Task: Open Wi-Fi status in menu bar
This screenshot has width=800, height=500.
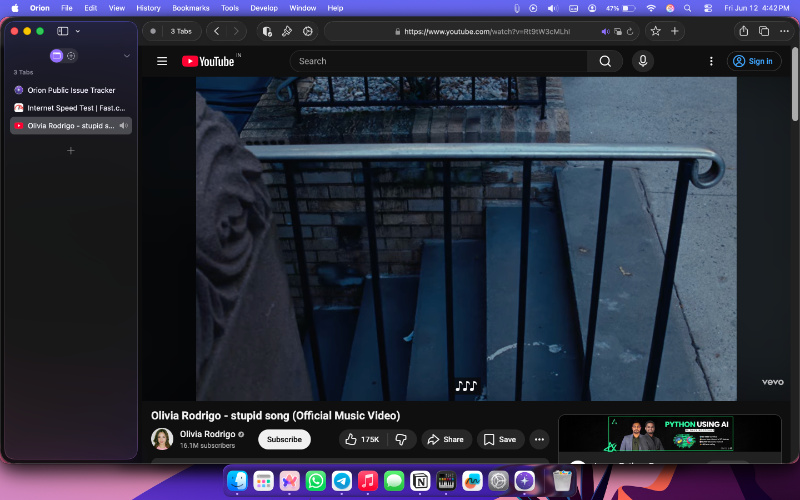Action: [651, 8]
